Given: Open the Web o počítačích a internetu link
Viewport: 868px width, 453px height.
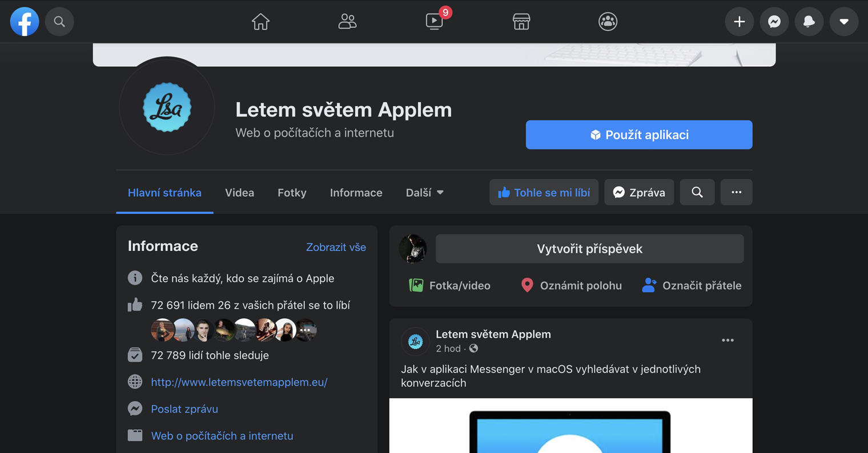Looking at the screenshot, I should click(222, 436).
